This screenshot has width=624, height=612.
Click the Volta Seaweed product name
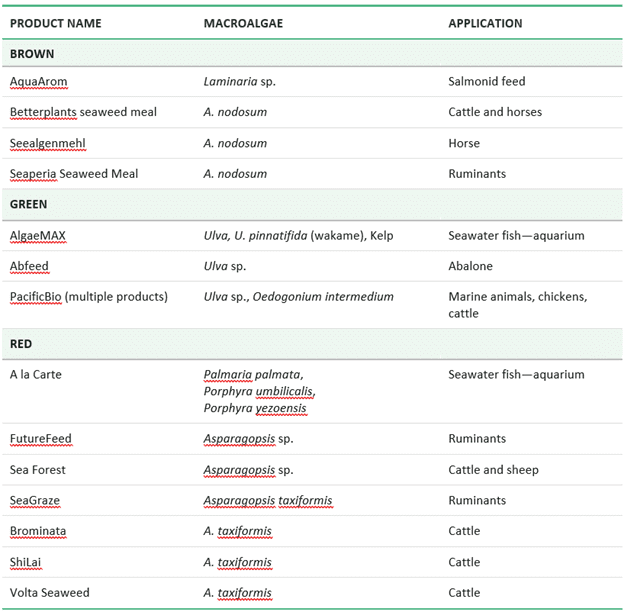(x=50, y=593)
